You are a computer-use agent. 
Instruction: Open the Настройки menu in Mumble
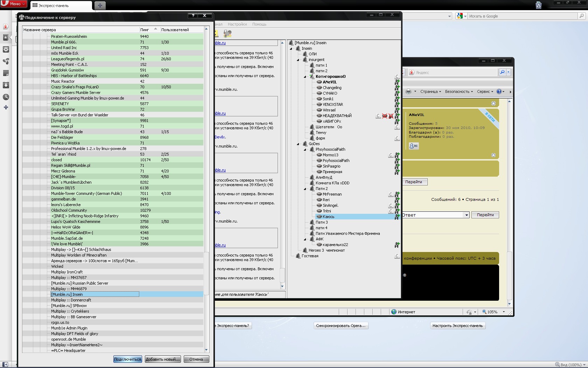[x=237, y=24]
